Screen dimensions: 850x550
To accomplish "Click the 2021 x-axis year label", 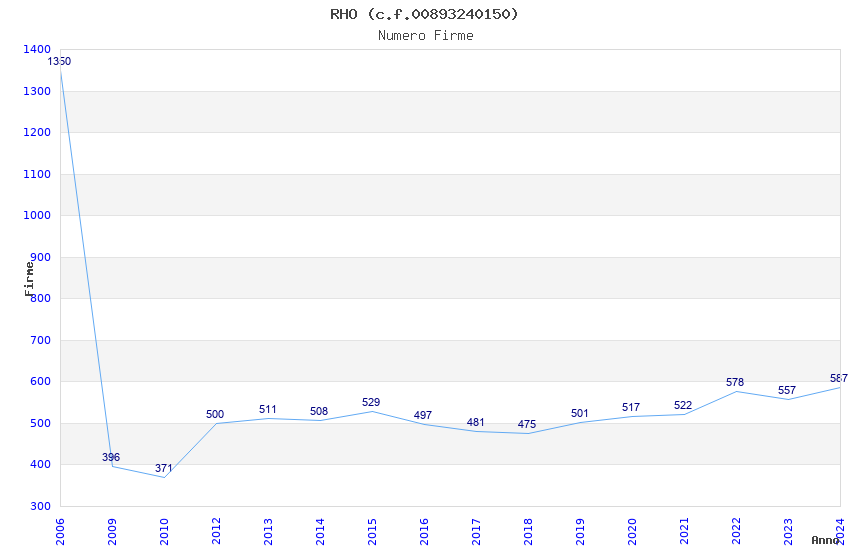I will tap(684, 532).
